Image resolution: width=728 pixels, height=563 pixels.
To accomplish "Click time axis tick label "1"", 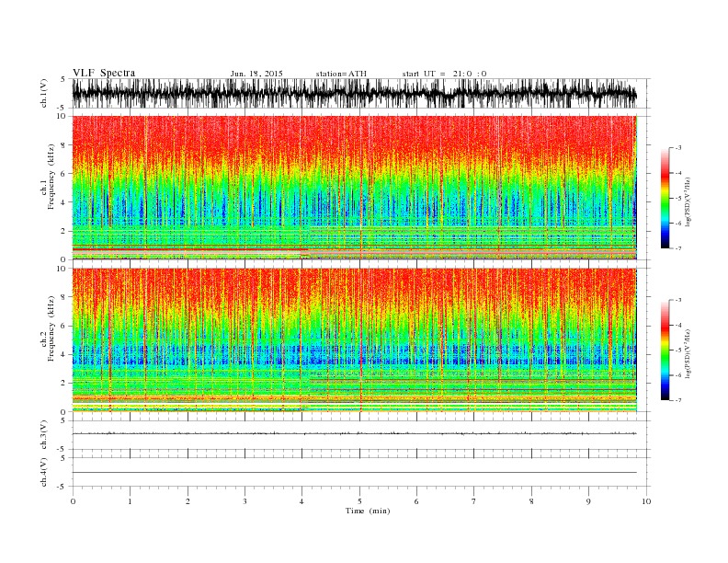I will [x=130, y=501].
